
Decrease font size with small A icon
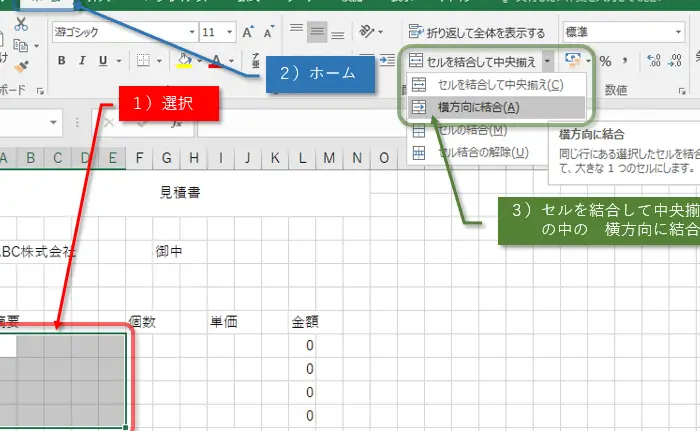coord(269,32)
